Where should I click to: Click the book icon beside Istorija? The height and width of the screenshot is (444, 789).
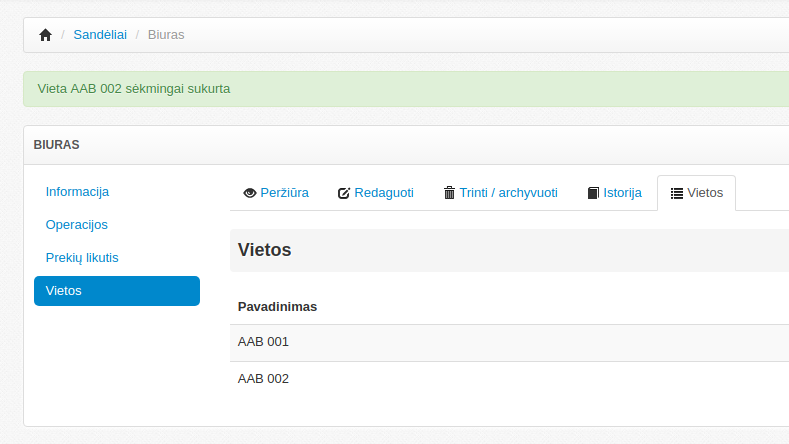593,193
